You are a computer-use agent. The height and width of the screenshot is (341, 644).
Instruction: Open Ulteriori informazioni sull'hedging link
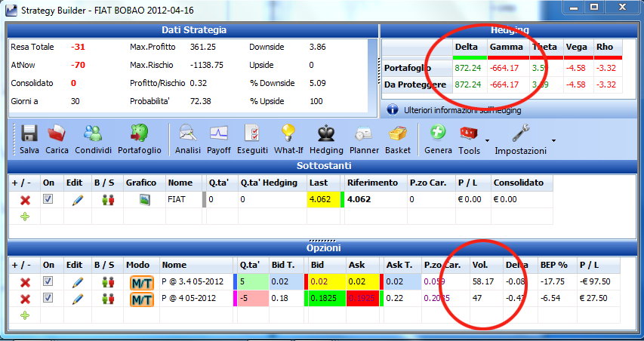point(463,110)
